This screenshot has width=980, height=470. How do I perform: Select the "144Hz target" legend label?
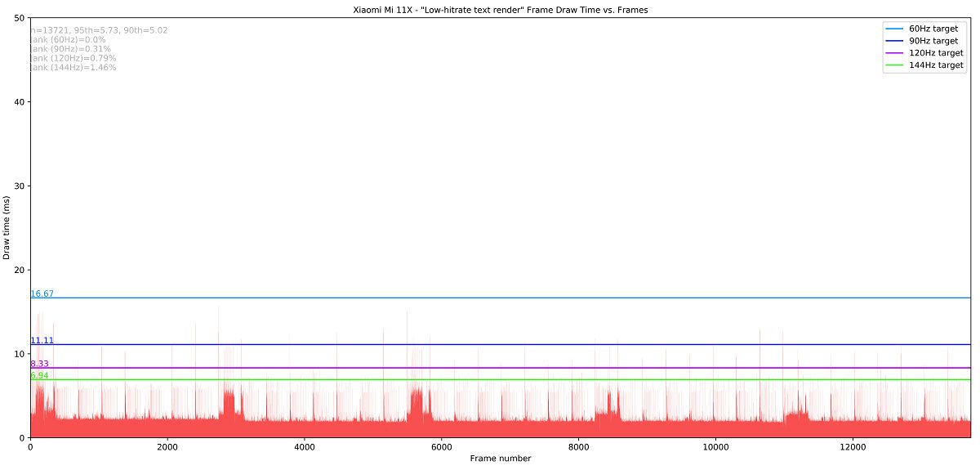coord(936,65)
